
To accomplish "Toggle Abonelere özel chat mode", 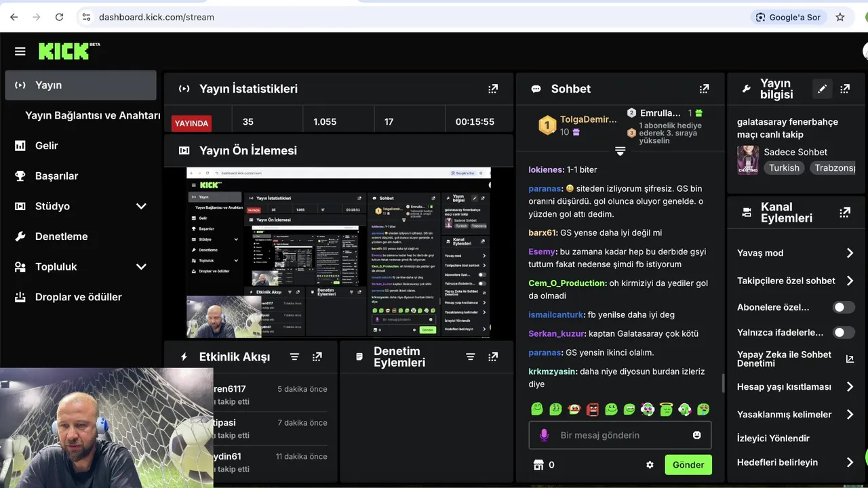I will point(844,307).
